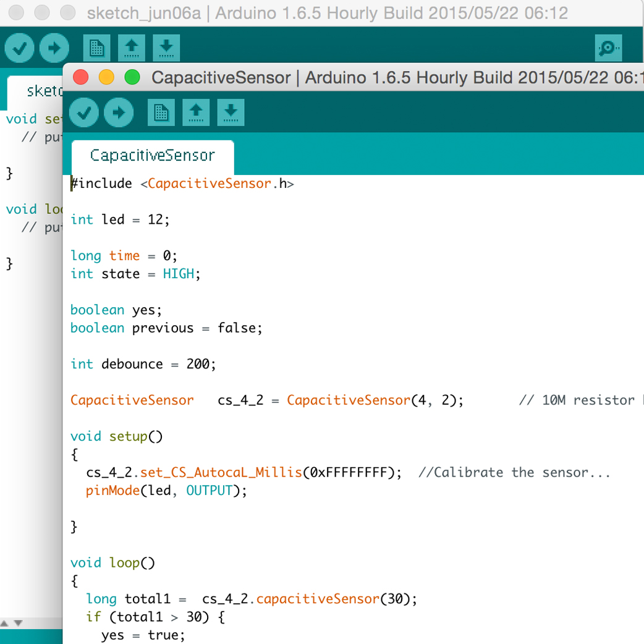This screenshot has width=644, height=644.
Task: Click the 'boolean yes;' line
Action: (x=116, y=310)
